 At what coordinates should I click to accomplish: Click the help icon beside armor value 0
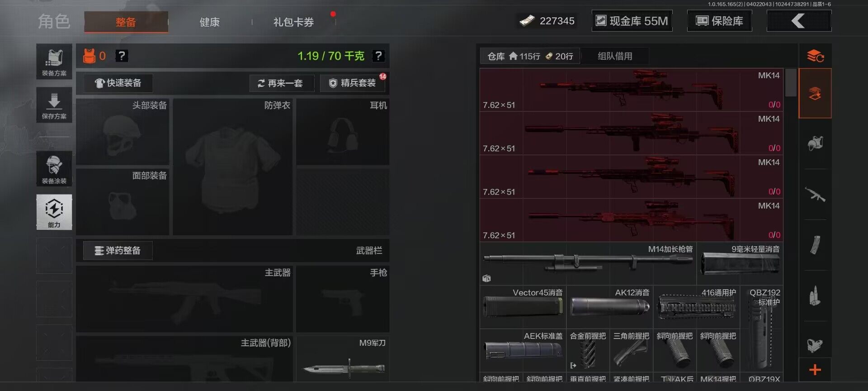[x=122, y=56]
